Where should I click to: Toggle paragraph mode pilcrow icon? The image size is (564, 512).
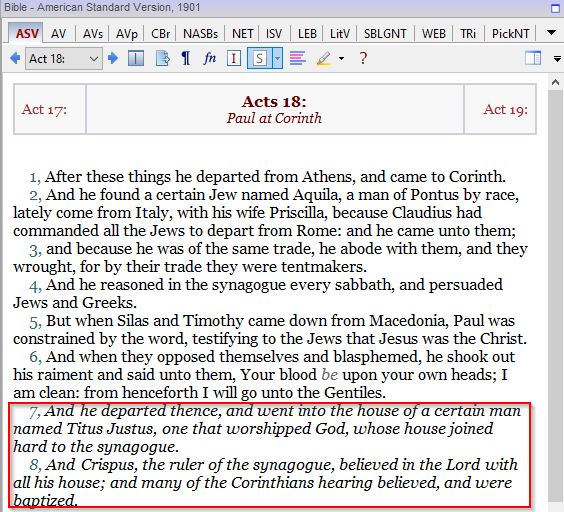click(186, 58)
